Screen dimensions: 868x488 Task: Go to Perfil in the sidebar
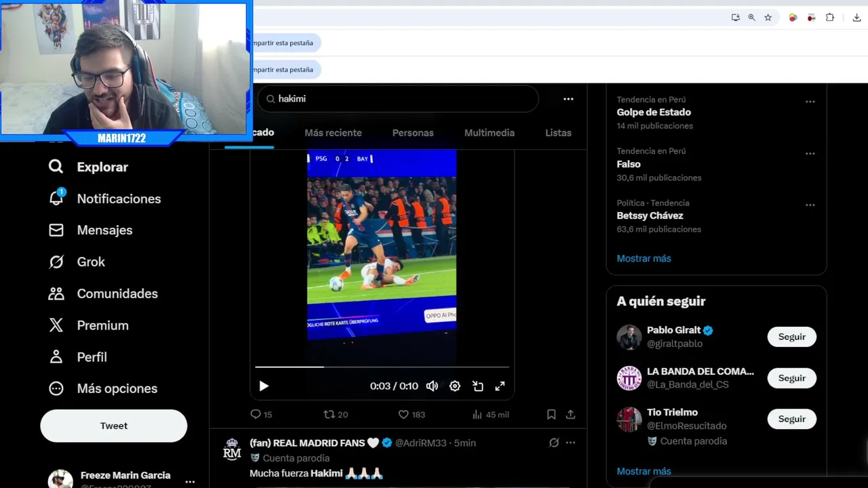[x=77, y=357]
